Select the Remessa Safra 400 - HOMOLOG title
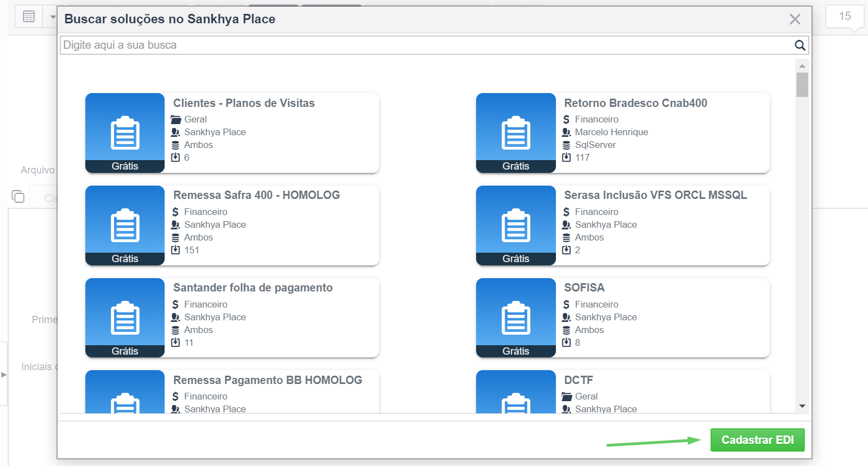Image resolution: width=868 pixels, height=466 pixels. click(257, 195)
